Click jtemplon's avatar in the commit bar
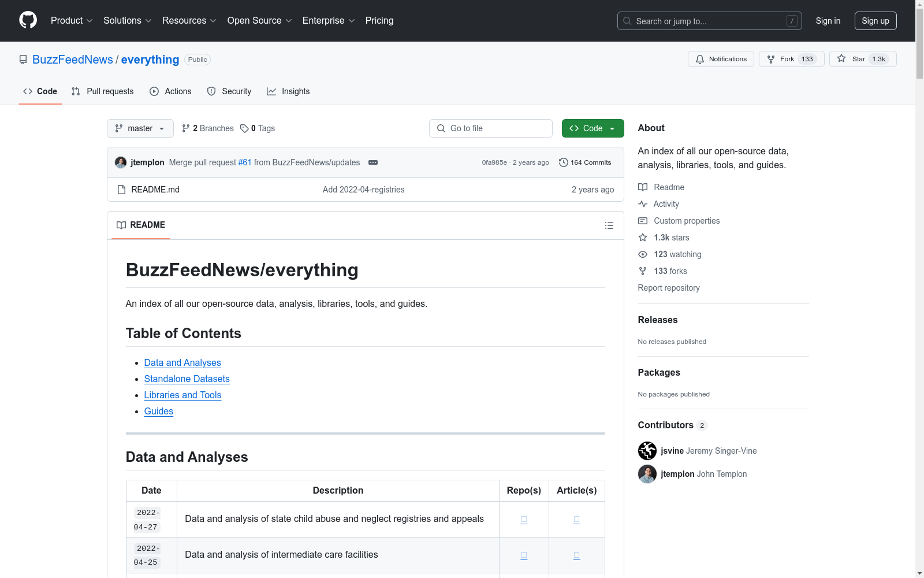 [x=121, y=162]
